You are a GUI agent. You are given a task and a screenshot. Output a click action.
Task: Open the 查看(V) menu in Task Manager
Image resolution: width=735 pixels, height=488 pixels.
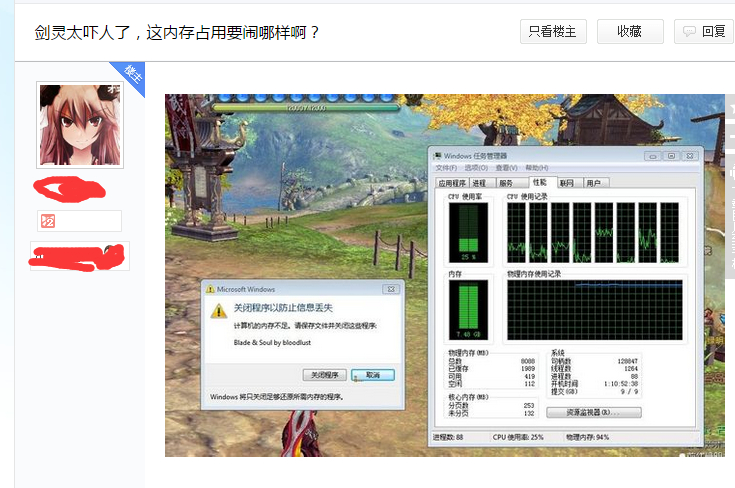pos(506,168)
